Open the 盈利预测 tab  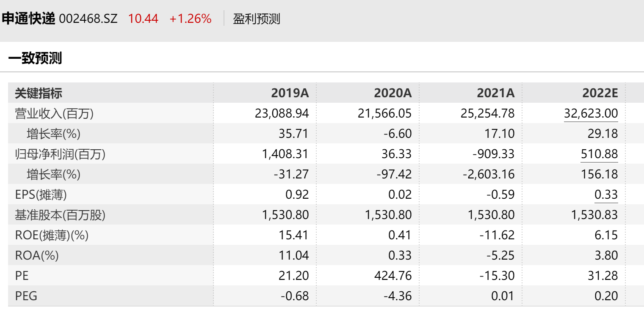pyautogui.click(x=257, y=19)
